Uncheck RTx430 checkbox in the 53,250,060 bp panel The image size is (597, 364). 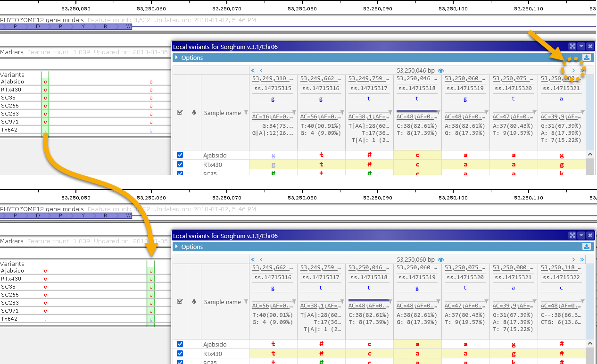(x=180, y=354)
